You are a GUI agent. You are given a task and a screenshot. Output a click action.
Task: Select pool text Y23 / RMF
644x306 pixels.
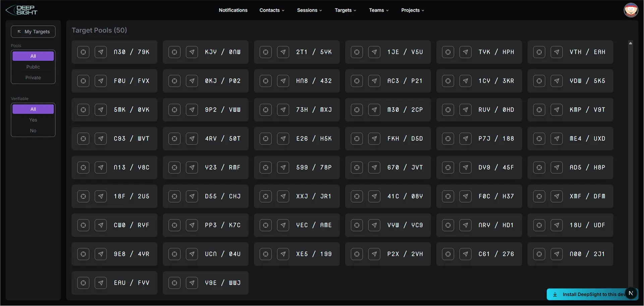click(x=223, y=167)
